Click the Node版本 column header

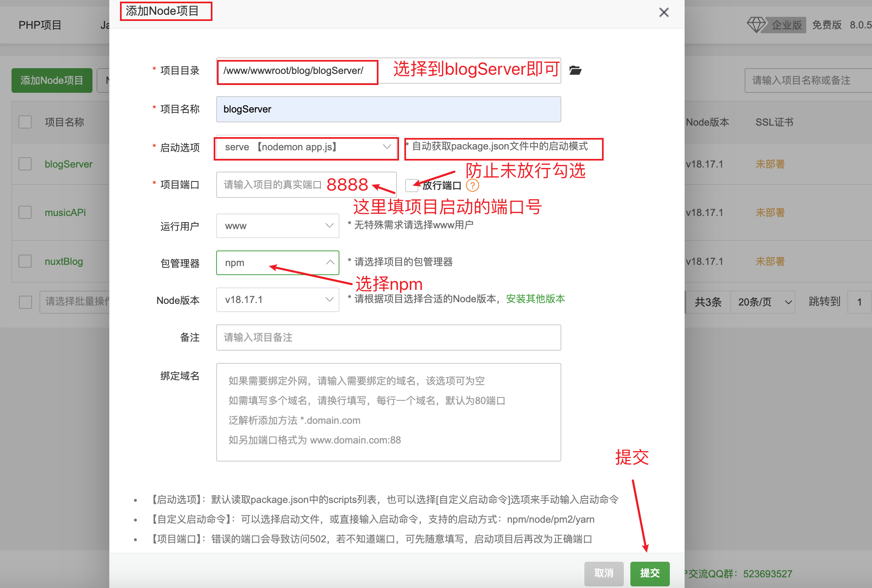tap(708, 122)
